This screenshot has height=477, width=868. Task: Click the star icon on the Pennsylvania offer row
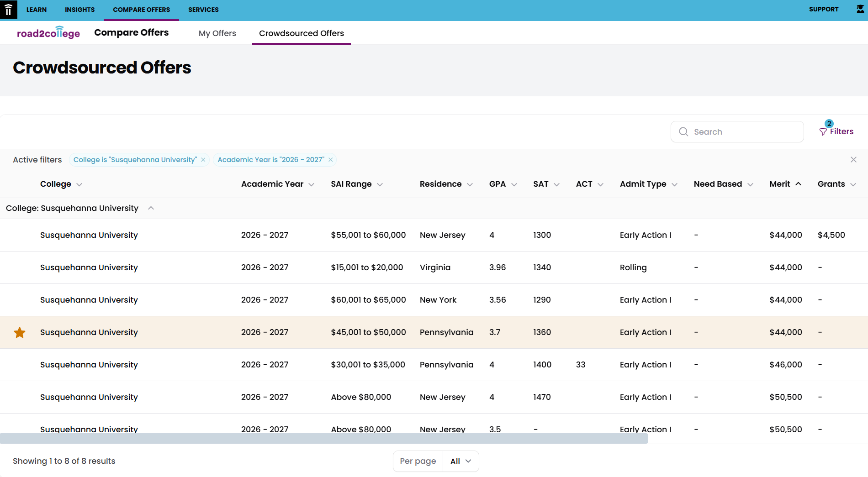click(x=20, y=332)
